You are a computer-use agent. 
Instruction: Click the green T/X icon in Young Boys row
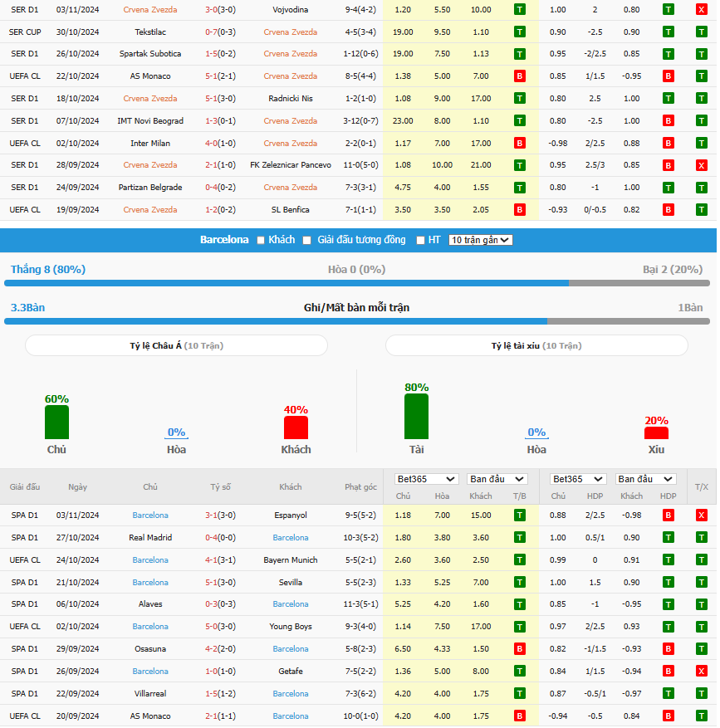[x=702, y=627]
